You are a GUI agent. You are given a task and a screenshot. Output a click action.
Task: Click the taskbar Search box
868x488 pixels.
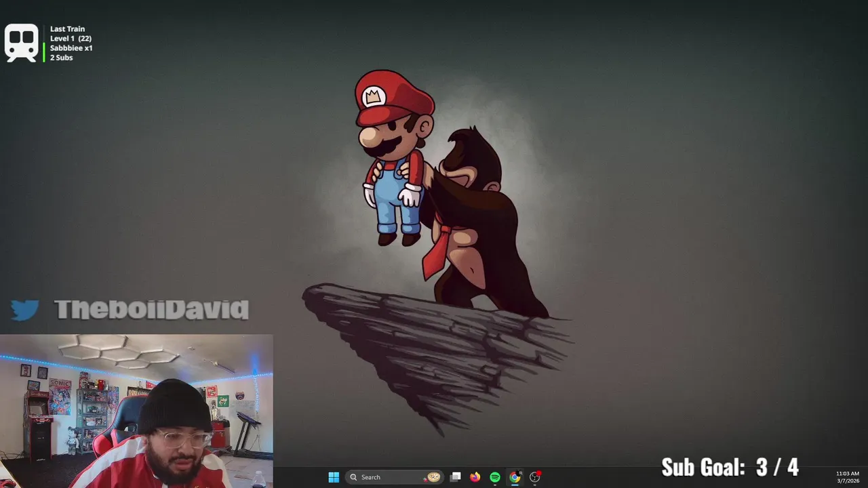[395, 477]
